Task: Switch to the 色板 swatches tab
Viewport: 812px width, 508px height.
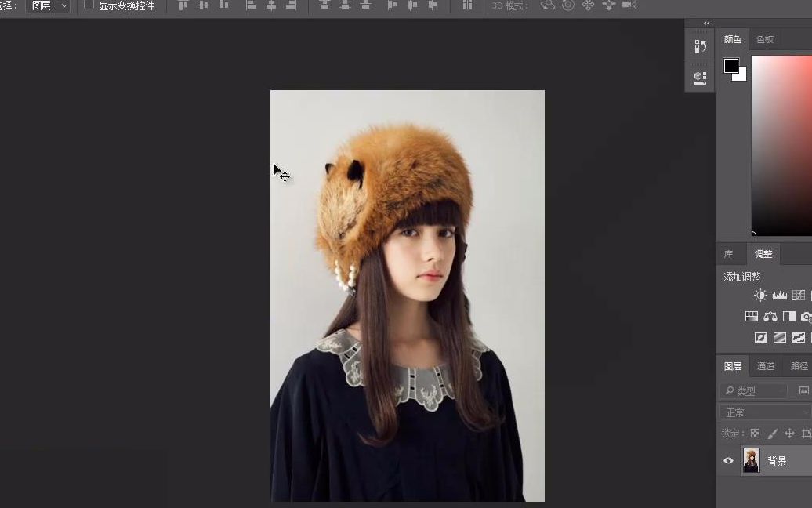Action: click(764, 38)
